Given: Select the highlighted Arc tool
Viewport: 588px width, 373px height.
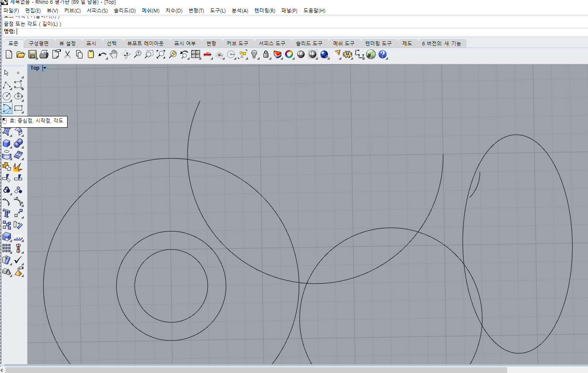Looking at the screenshot, I should click(x=7, y=108).
